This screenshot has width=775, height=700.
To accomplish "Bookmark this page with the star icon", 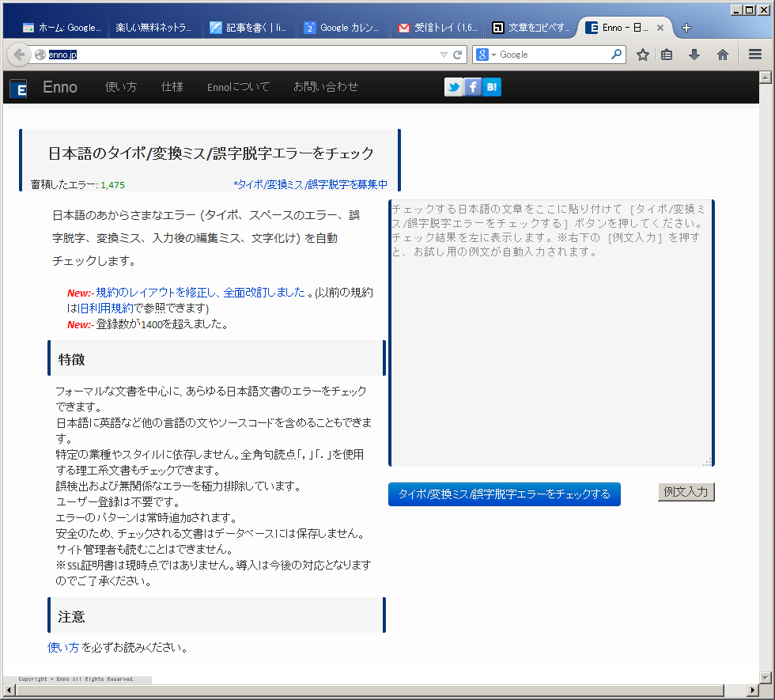I will click(642, 55).
